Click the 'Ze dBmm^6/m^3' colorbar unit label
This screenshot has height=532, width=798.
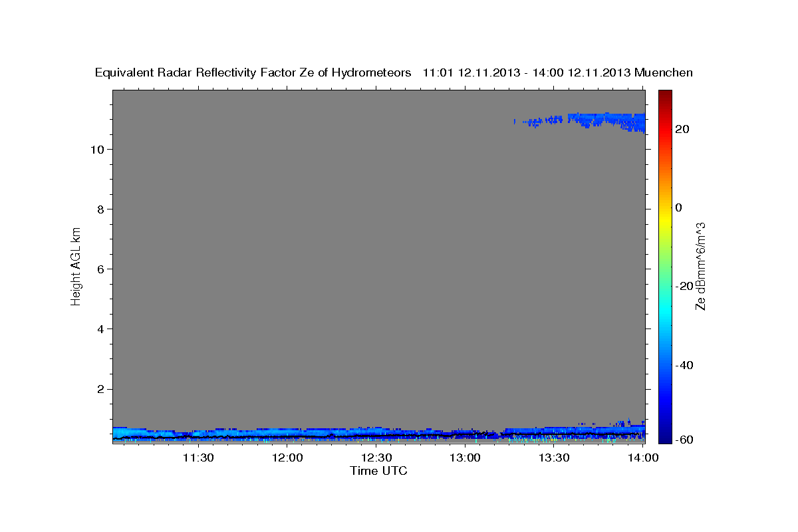click(x=700, y=266)
